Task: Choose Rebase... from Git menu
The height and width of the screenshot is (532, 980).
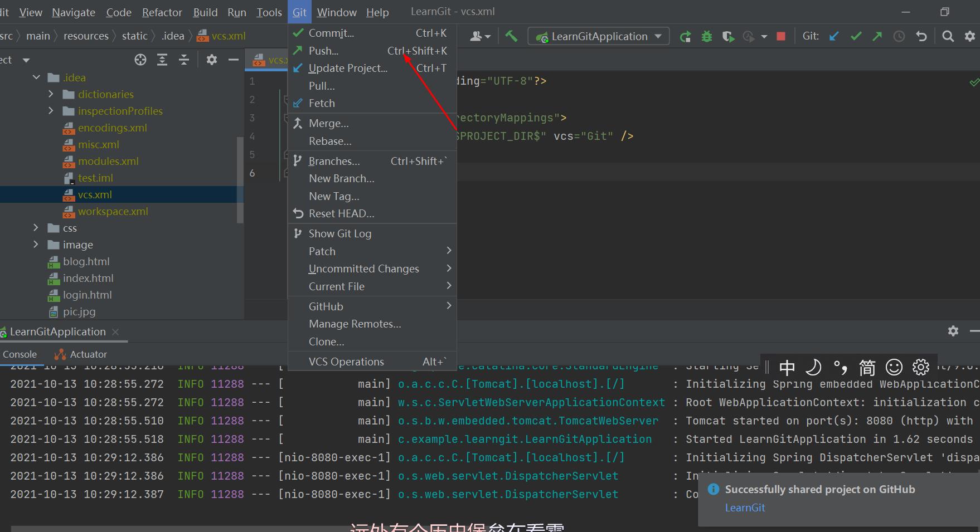Action: point(372,141)
